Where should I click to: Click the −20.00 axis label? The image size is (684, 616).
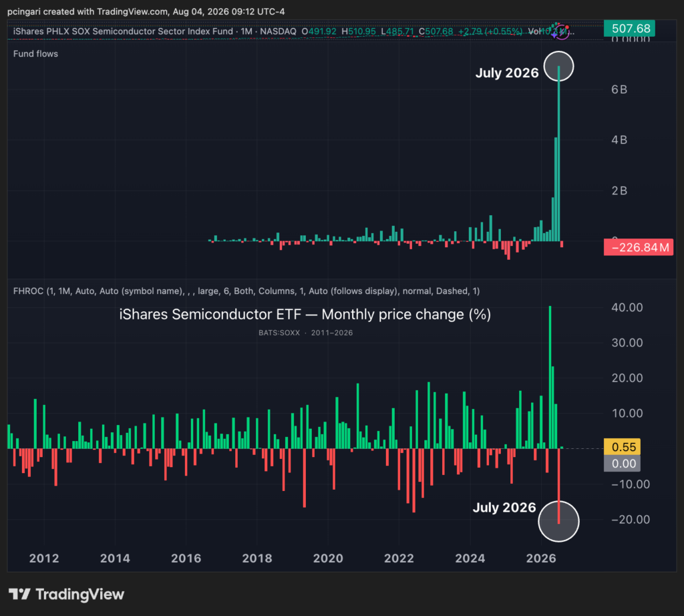pos(631,520)
